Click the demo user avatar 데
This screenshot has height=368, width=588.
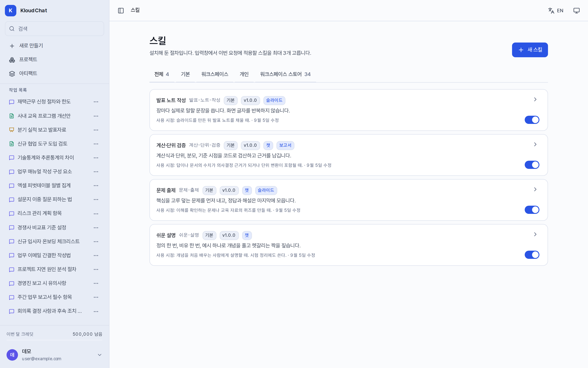click(x=12, y=355)
